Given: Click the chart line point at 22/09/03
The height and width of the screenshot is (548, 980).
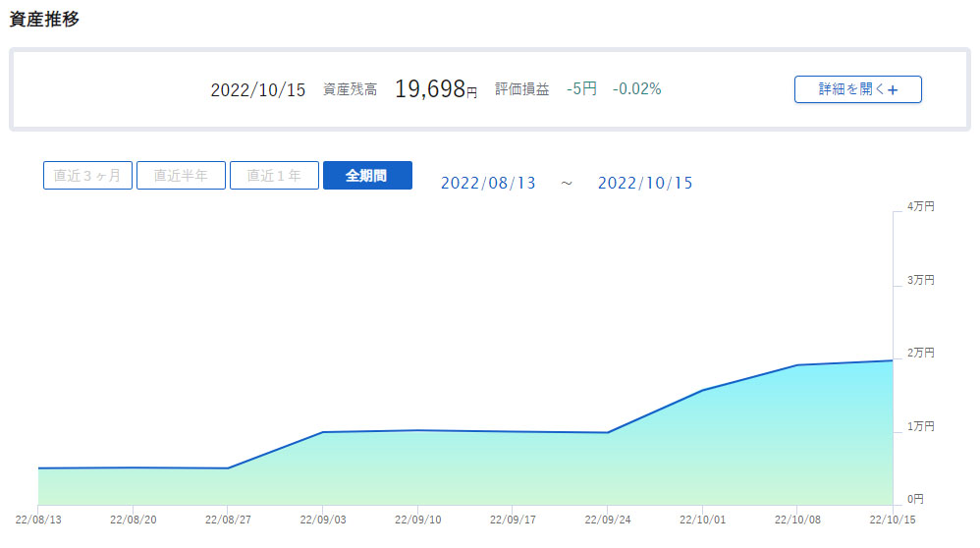Looking at the screenshot, I should pyautogui.click(x=323, y=432).
